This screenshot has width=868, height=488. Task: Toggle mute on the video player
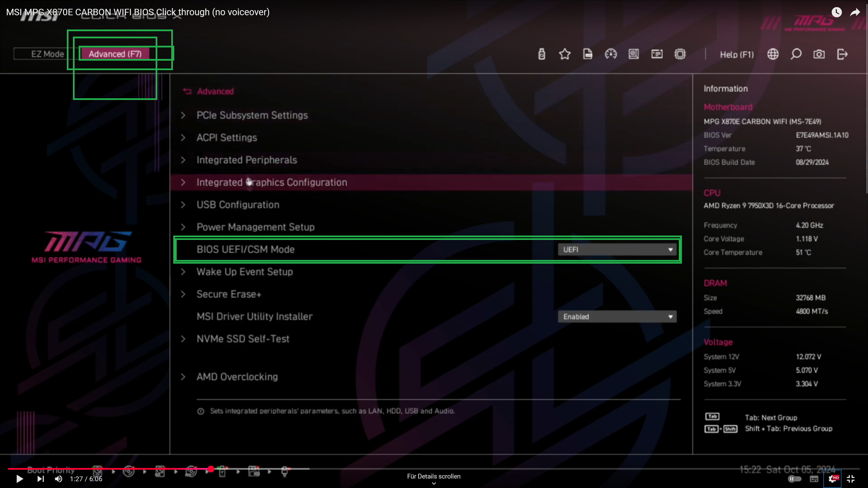[x=58, y=479]
